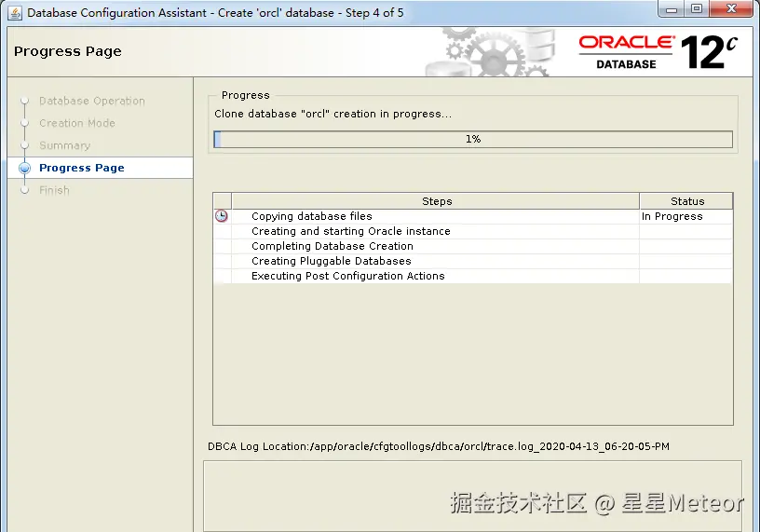This screenshot has width=760, height=532.
Task: Click the DBCA Log Location path text
Action: (x=438, y=446)
